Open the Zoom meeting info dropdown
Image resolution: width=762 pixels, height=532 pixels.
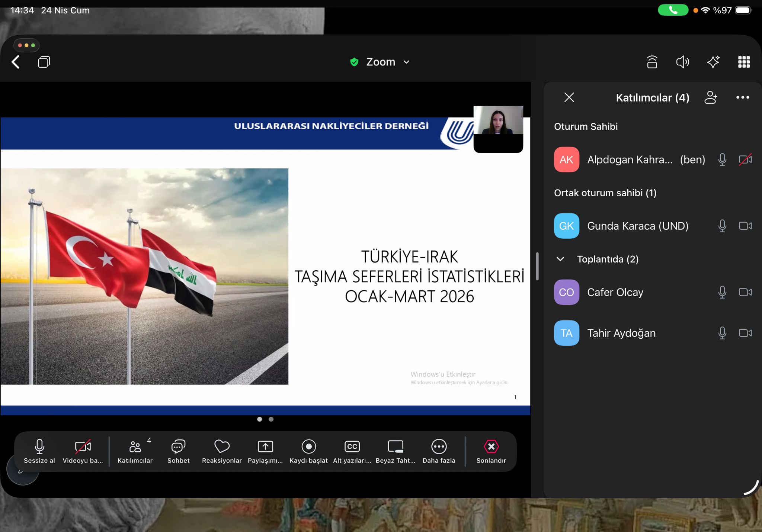coord(406,62)
